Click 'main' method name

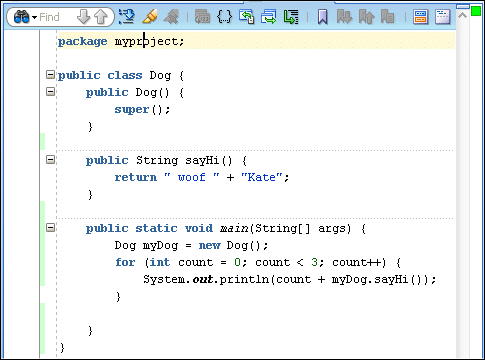234,228
